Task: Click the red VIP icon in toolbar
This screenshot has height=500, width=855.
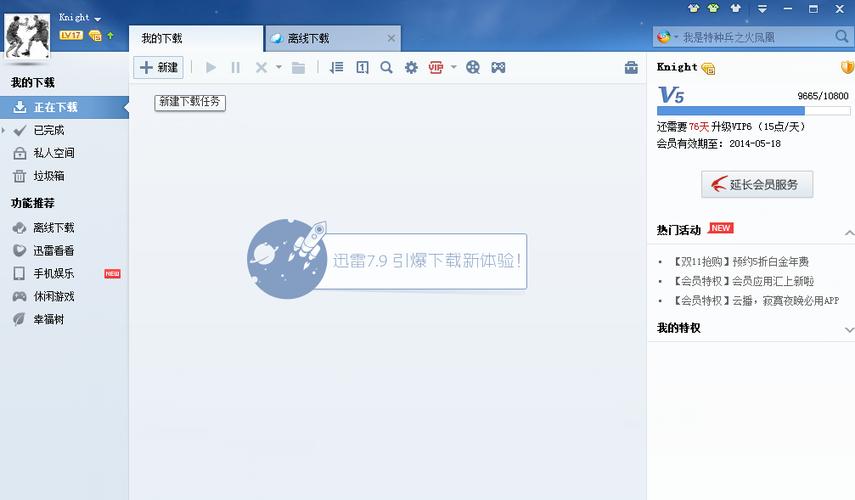Action: [436, 68]
